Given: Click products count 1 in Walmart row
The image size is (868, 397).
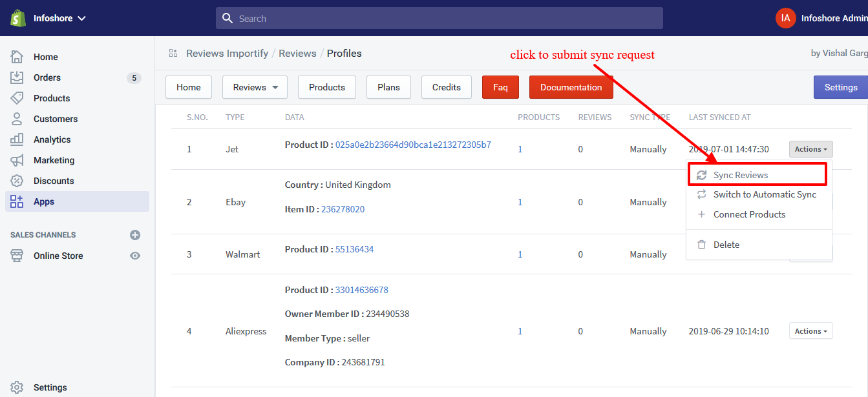Looking at the screenshot, I should (x=520, y=254).
